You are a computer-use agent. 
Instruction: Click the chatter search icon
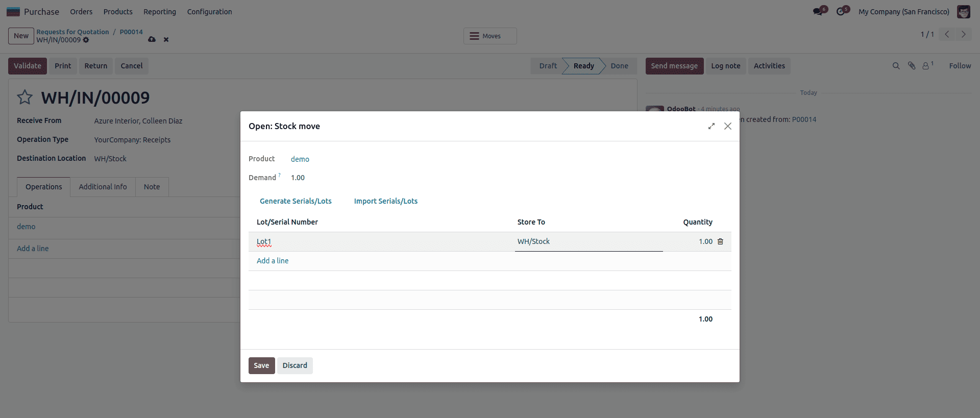pos(896,66)
